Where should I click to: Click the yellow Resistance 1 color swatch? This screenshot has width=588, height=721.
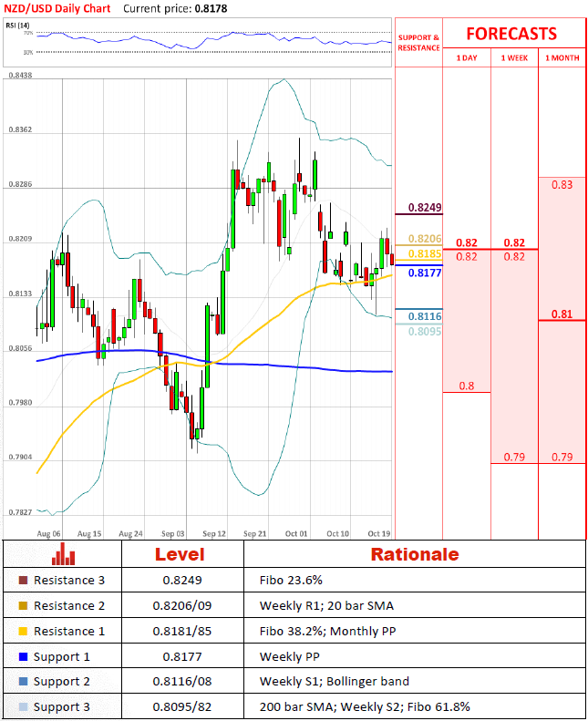22,632
